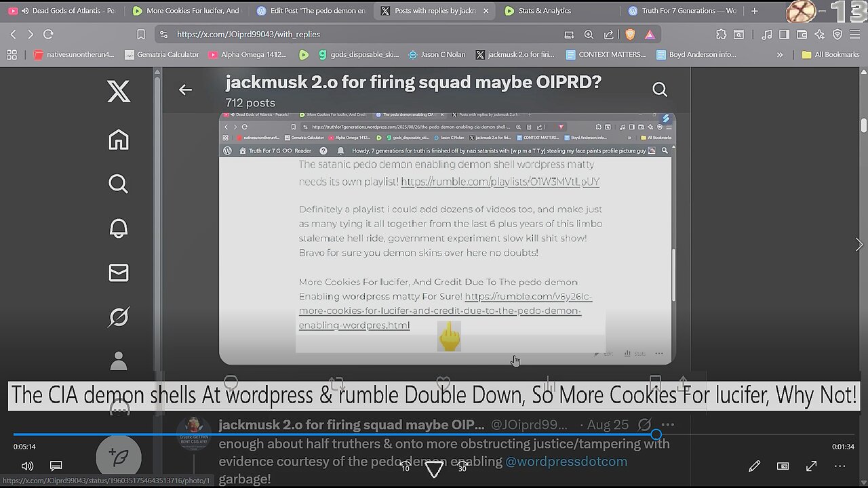
Task: Click the profile search magnifier icon
Action: [660, 89]
